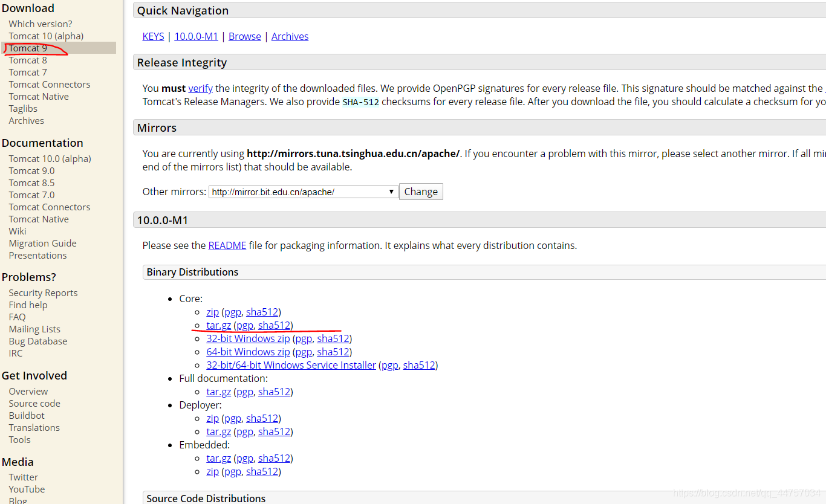Download the Deployer zip

pos(212,418)
